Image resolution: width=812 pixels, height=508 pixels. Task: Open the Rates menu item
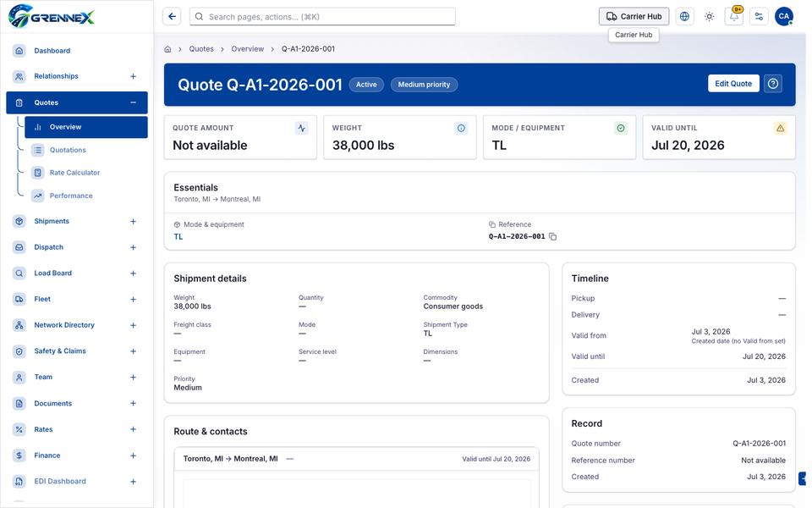point(77,429)
